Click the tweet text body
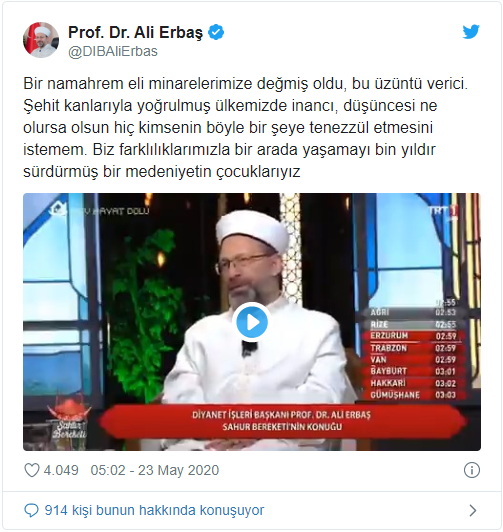The image size is (503, 532). point(246,127)
